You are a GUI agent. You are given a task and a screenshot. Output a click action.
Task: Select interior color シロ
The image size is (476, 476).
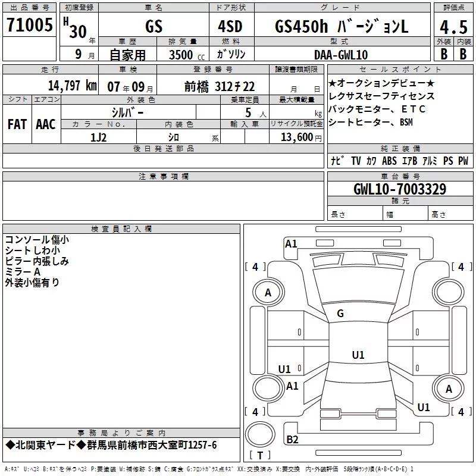coord(174,137)
